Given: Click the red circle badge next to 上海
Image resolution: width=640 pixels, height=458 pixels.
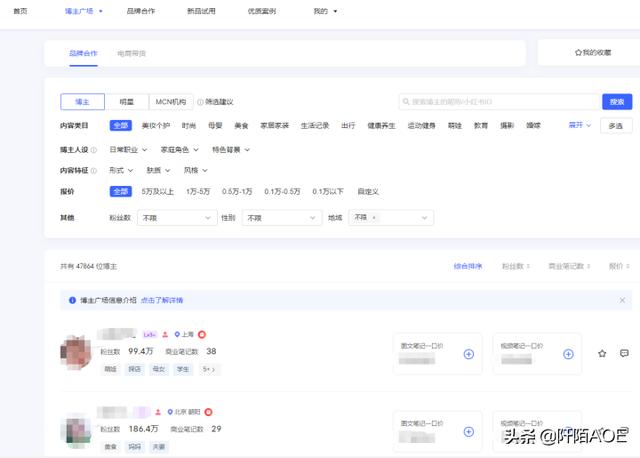Looking at the screenshot, I should pos(202,334).
